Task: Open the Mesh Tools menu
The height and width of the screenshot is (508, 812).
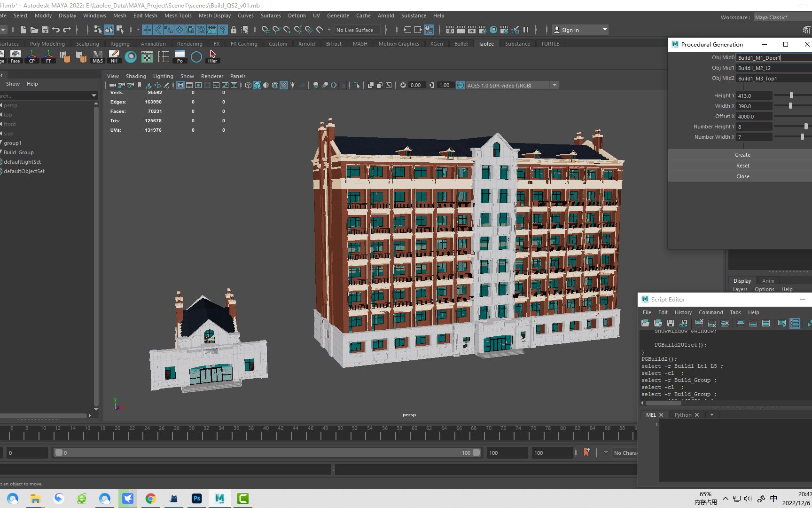Action: click(x=178, y=16)
